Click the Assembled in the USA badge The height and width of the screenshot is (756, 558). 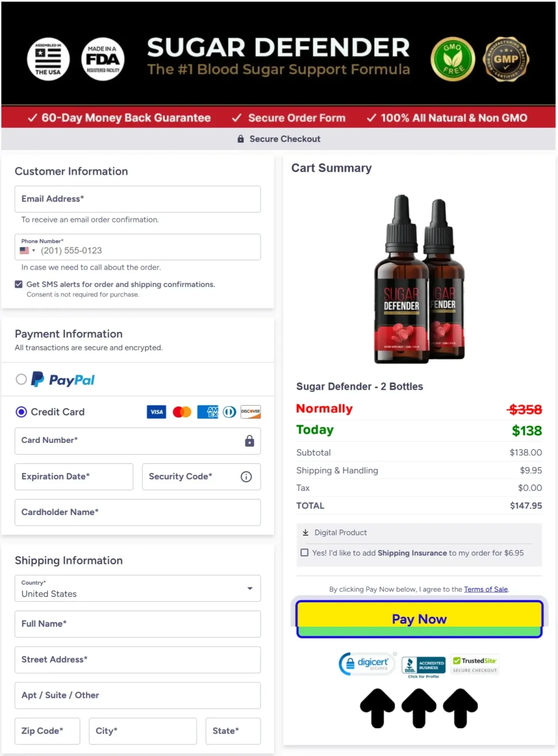click(x=48, y=59)
